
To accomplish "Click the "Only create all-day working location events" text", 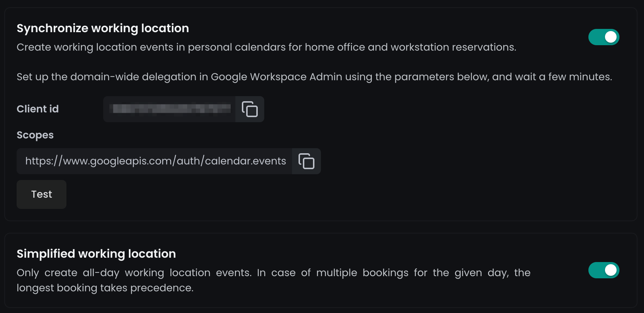I will [134, 273].
